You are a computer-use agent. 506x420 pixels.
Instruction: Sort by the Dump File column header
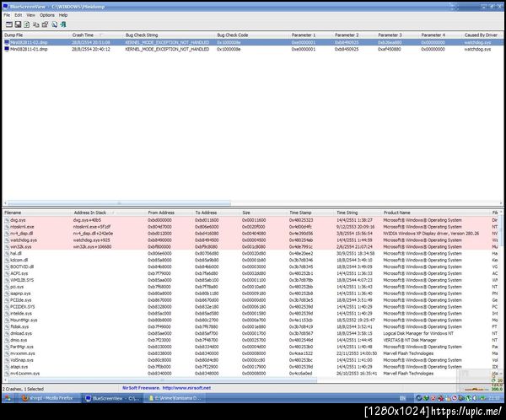36,35
